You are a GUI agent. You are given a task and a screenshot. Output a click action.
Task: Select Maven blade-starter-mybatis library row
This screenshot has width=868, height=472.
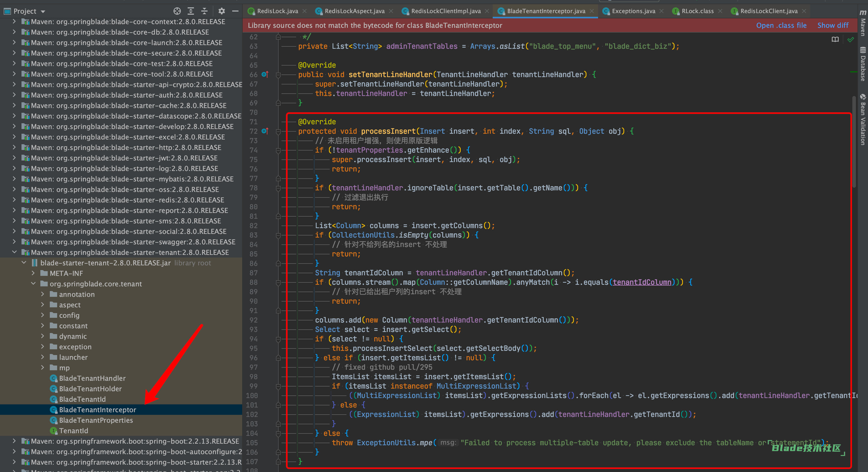pyautogui.click(x=121, y=179)
